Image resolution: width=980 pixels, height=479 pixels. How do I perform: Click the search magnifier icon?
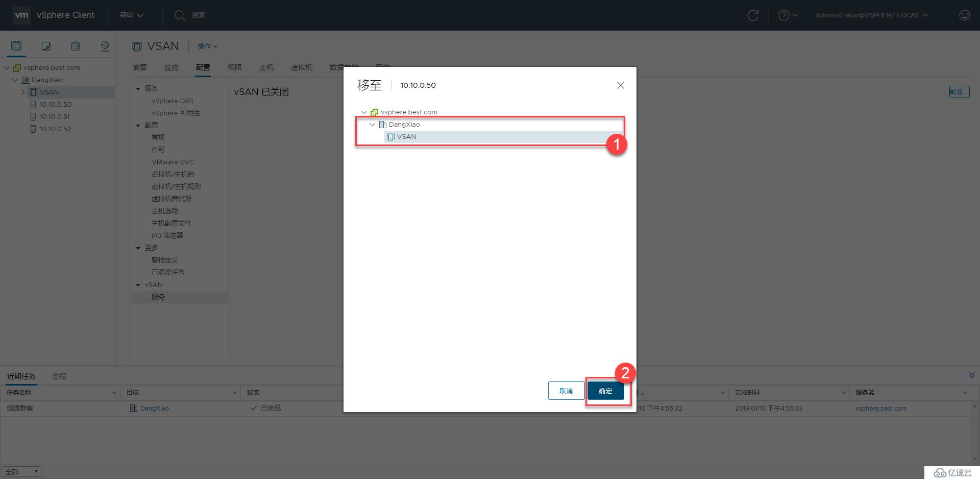click(x=179, y=15)
